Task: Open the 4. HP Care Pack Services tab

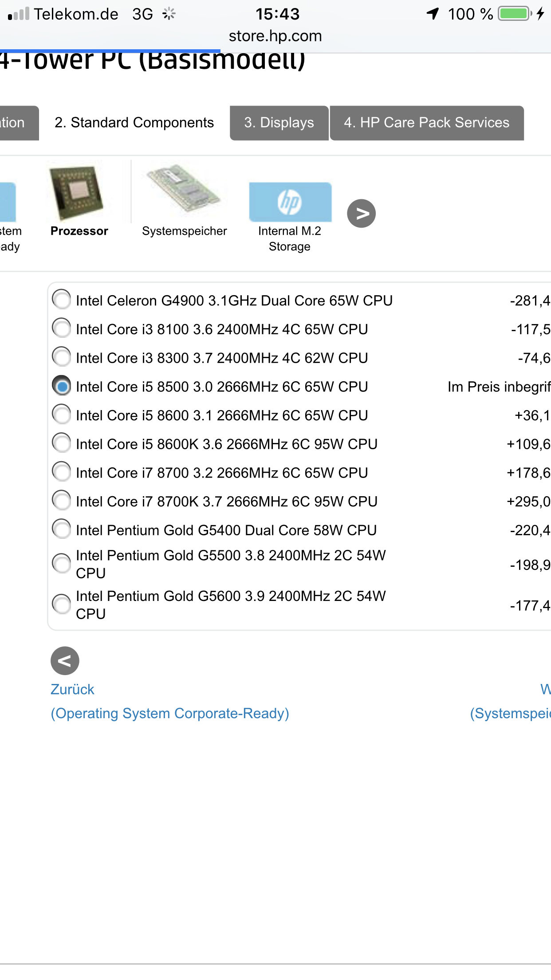Action: (x=426, y=122)
